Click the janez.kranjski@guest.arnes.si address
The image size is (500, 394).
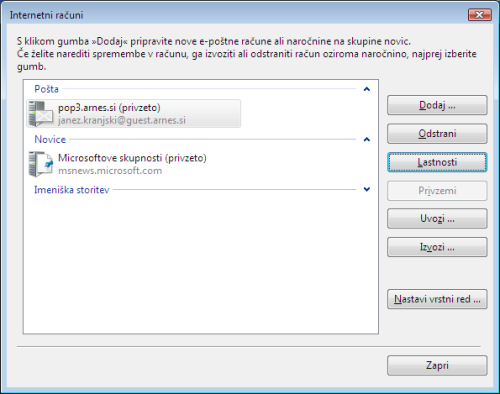(122, 120)
